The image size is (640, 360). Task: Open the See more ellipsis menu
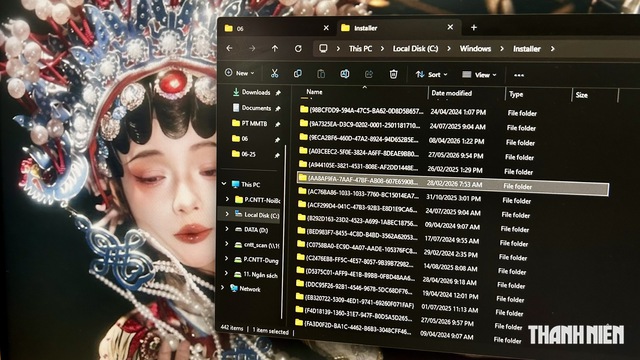click(x=519, y=75)
